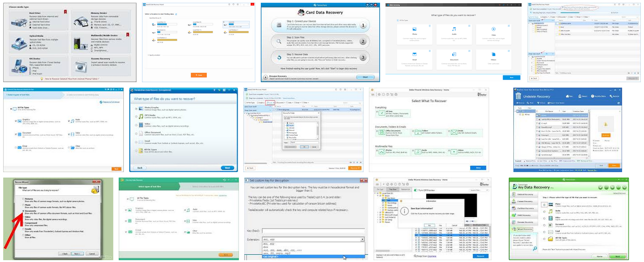The width and height of the screenshot is (644, 262).
Task: Expand 'Specify a location' in EaseUS location window
Action: pyautogui.click(x=153, y=55)
